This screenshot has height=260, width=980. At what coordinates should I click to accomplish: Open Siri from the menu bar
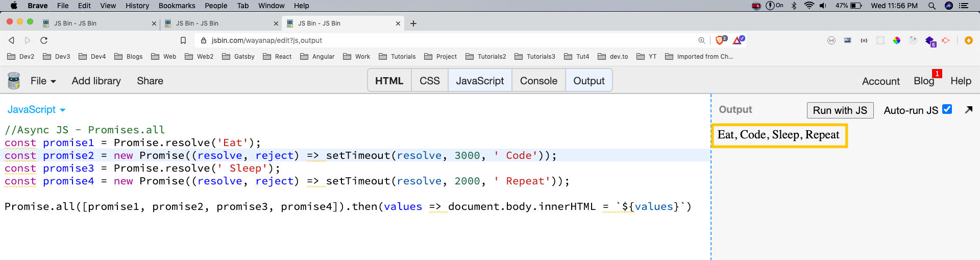coord(949,6)
